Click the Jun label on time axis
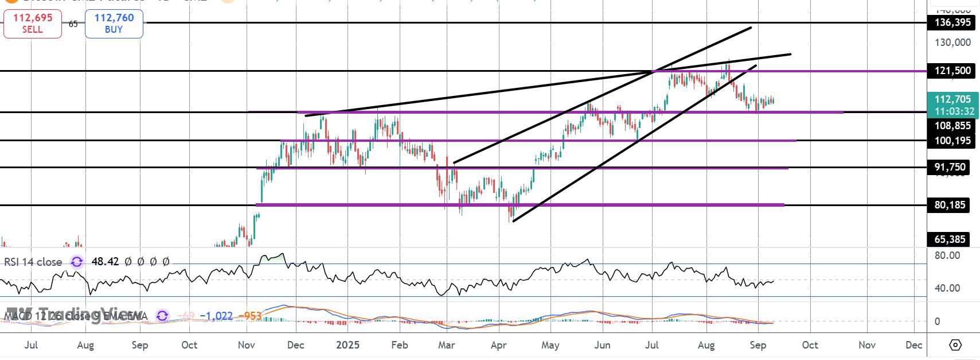980x360 pixels. (602, 345)
